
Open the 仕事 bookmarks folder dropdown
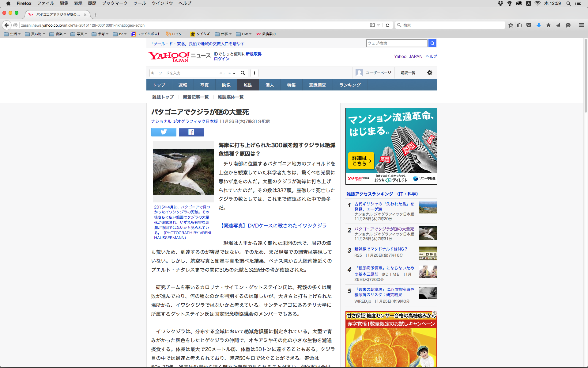[x=223, y=34]
